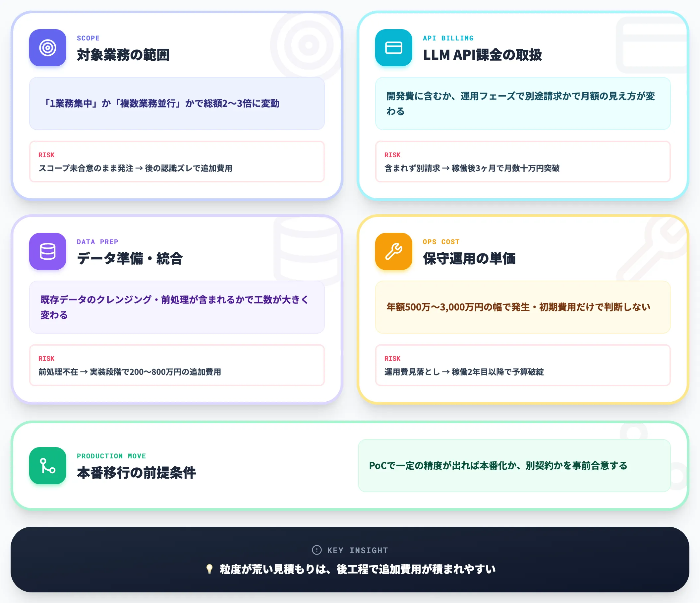Click the green branch icon for PRODUCTION MOVE
This screenshot has height=603, width=700.
48,465
